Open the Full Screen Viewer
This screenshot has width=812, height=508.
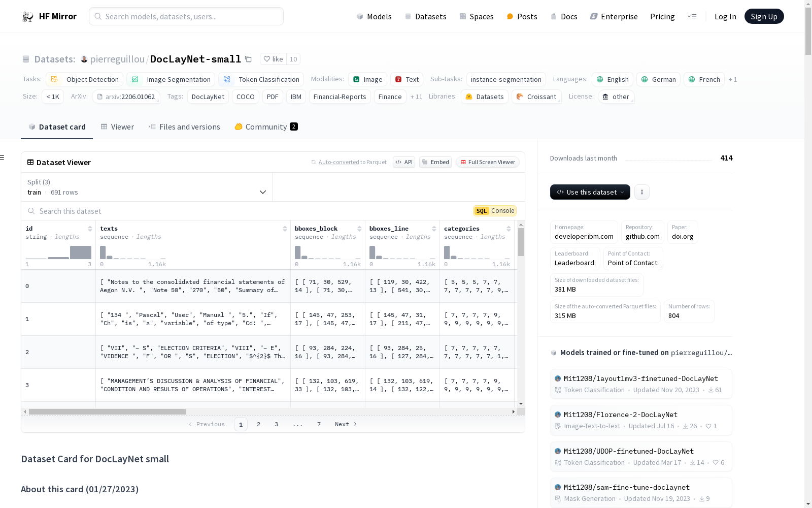click(488, 162)
